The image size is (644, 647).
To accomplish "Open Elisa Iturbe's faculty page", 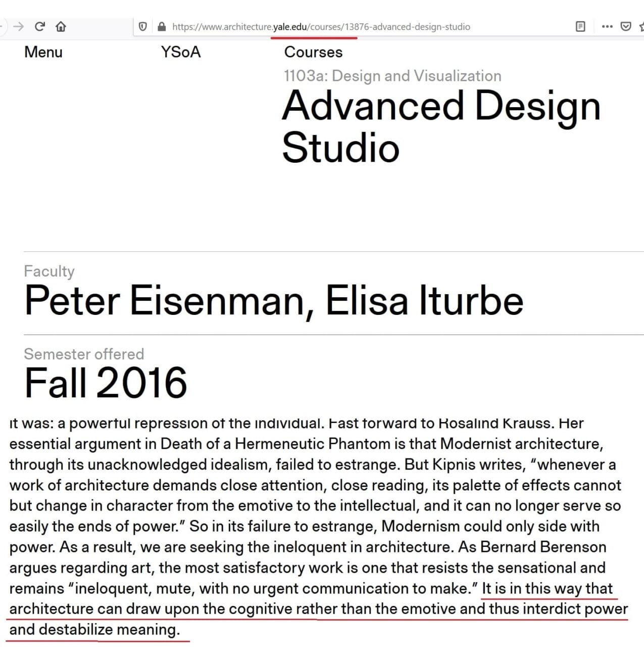I will 424,301.
